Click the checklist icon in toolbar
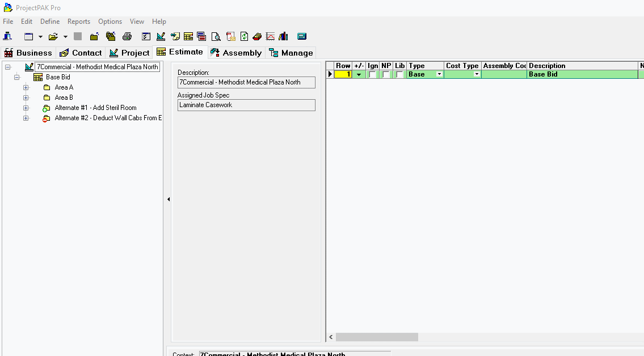Viewport: 644px width, 356px height. coord(146,37)
